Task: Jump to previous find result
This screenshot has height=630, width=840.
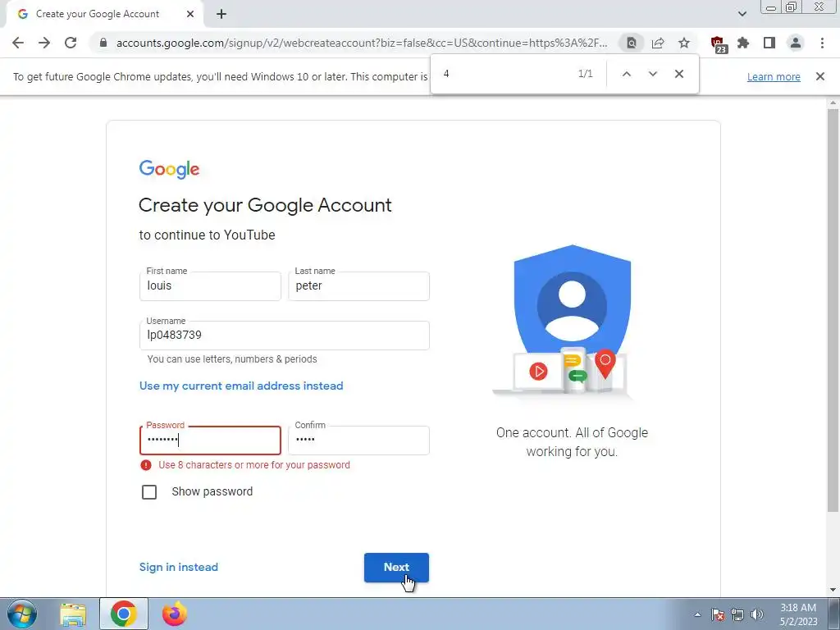Action: (626, 74)
